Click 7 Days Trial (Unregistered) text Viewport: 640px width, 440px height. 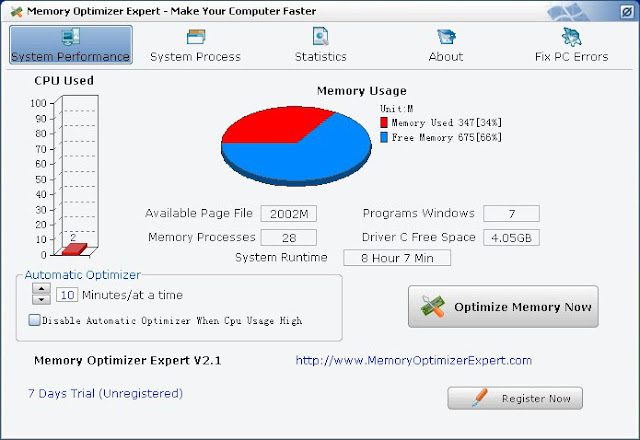pyautogui.click(x=105, y=393)
